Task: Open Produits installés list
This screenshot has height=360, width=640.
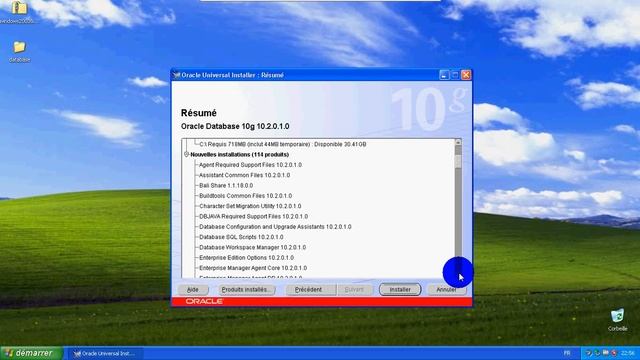Action: pos(247,289)
